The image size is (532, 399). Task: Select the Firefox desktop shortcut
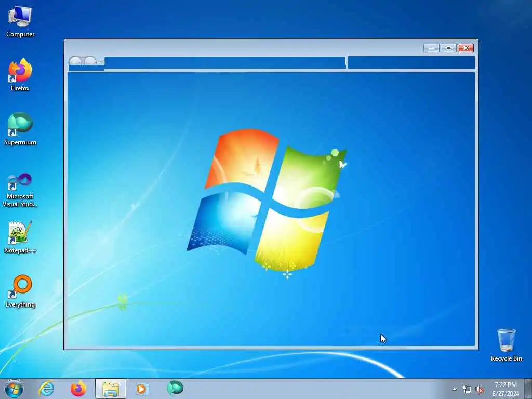coord(20,75)
